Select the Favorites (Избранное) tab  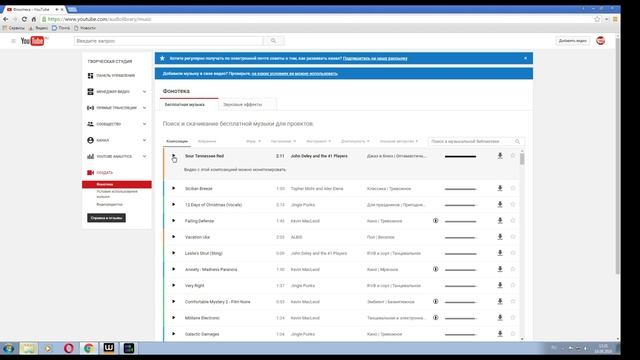click(x=207, y=141)
